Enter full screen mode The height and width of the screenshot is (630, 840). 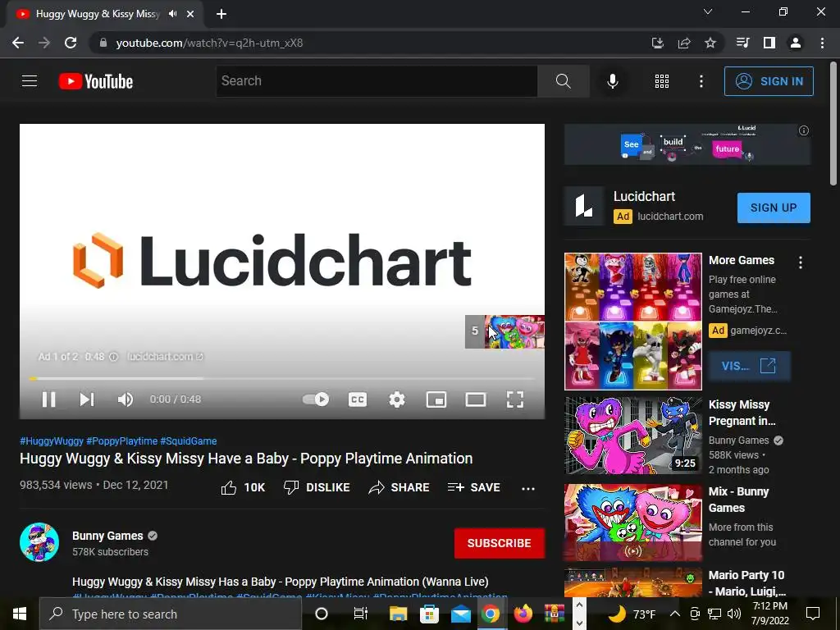coord(515,399)
